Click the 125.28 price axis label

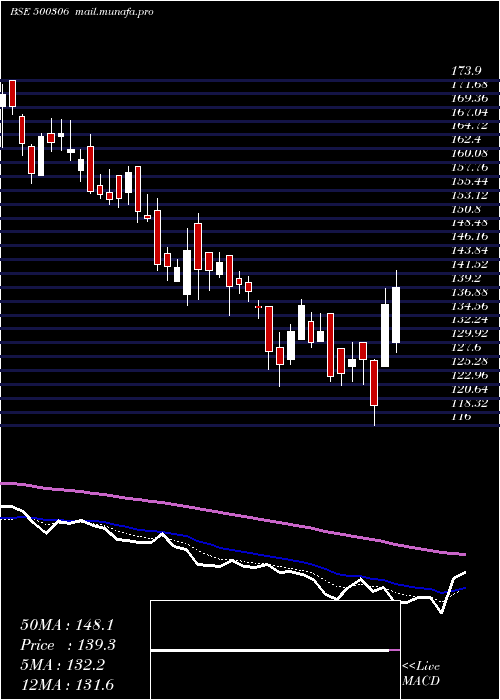tap(469, 361)
